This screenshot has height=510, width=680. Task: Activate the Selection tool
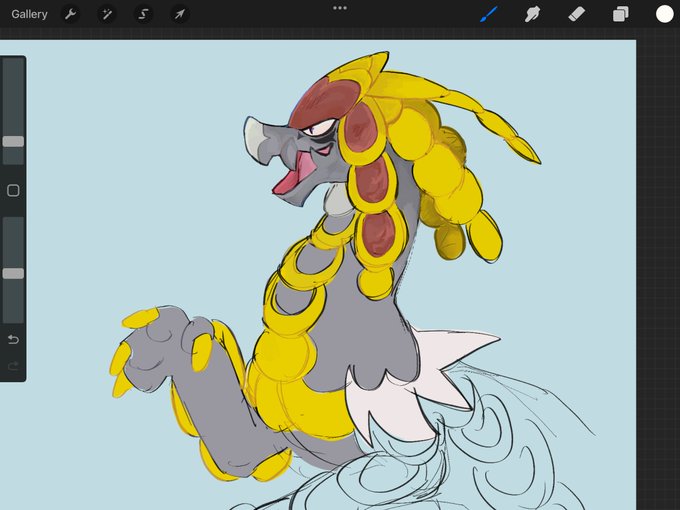tap(143, 14)
